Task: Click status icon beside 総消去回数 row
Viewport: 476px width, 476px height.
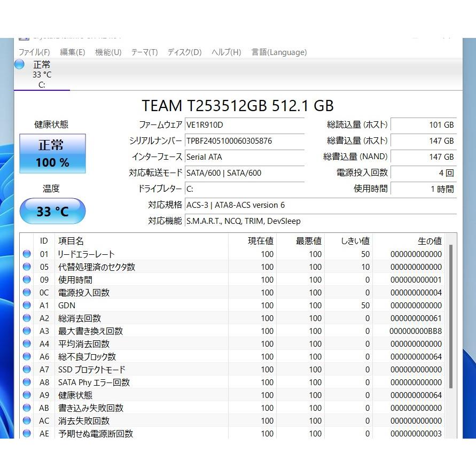Action: click(27, 318)
